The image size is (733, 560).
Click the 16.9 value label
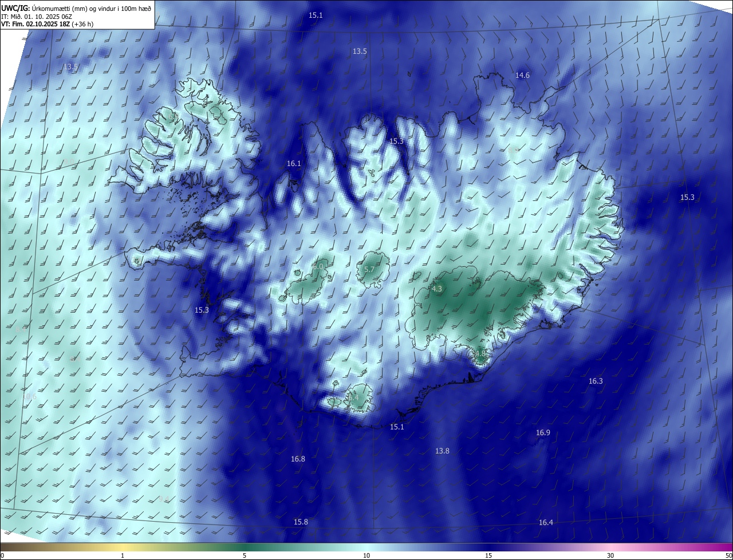[x=543, y=433]
